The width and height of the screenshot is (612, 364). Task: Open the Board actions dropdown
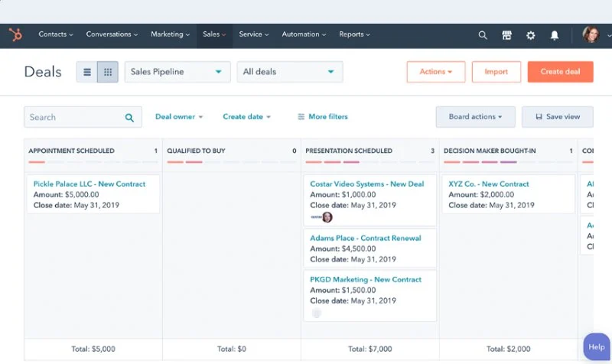(x=475, y=117)
